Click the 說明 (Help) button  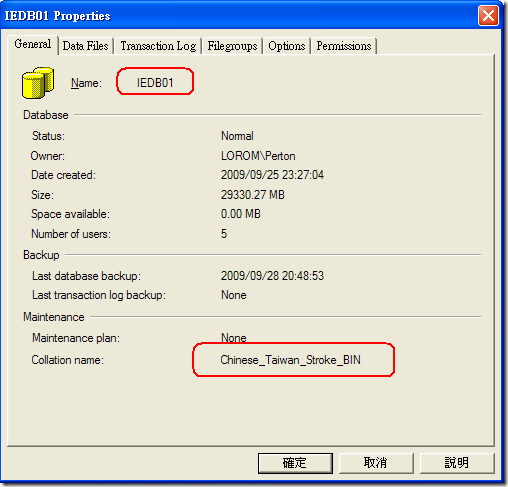coord(457,463)
